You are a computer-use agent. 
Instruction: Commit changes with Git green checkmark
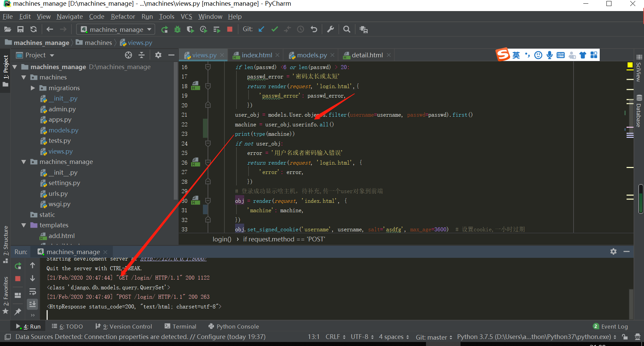[275, 30]
